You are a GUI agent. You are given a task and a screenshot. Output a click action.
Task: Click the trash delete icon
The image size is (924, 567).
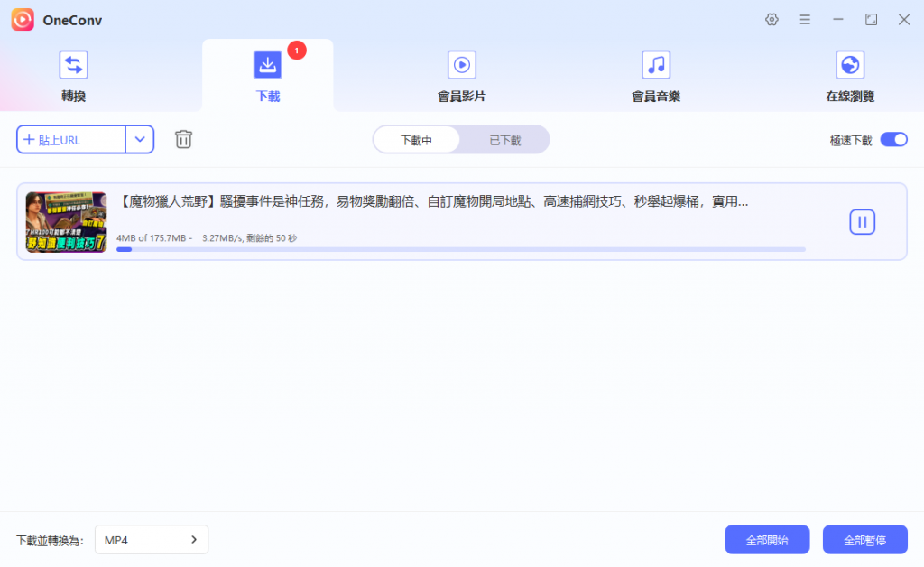183,140
